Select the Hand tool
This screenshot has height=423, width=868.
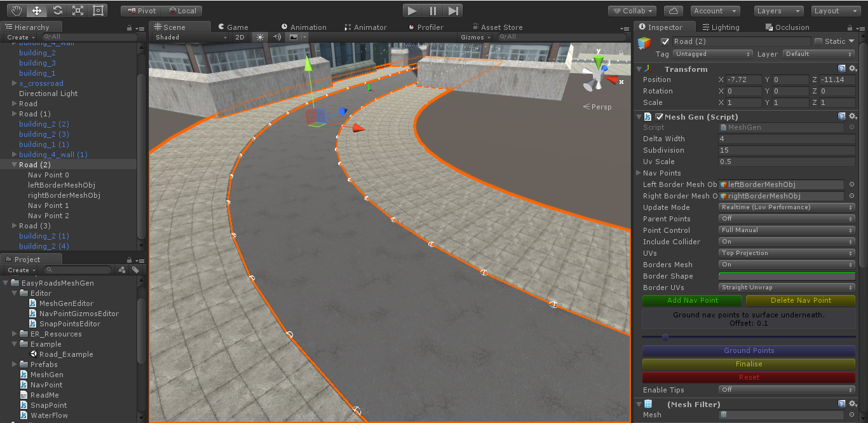tap(17, 11)
